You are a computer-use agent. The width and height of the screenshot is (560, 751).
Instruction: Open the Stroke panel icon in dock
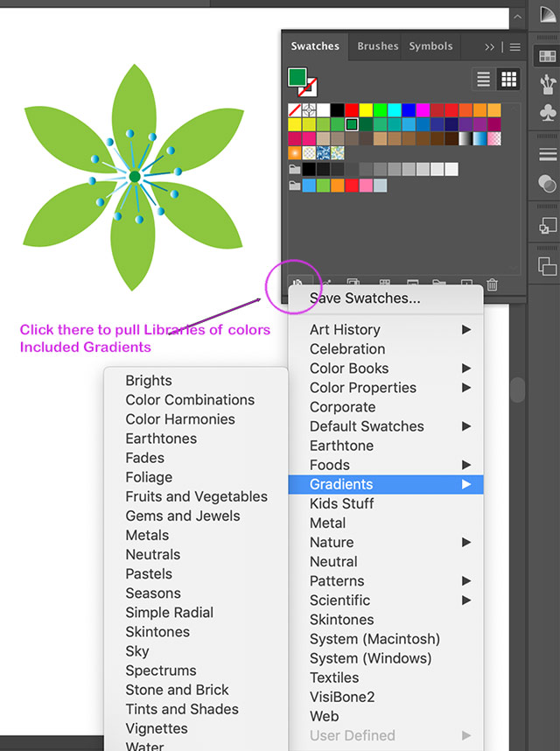tap(547, 155)
